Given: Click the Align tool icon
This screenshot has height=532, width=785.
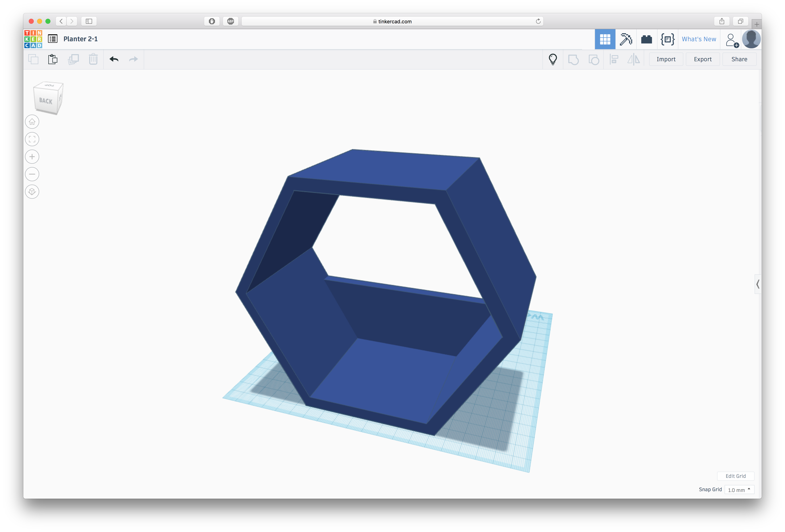Looking at the screenshot, I should click(x=614, y=59).
